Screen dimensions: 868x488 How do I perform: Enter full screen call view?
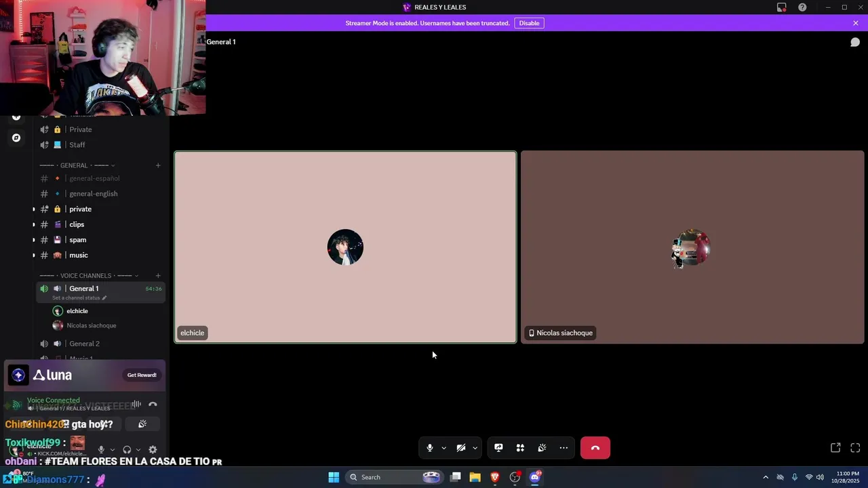tap(855, 448)
